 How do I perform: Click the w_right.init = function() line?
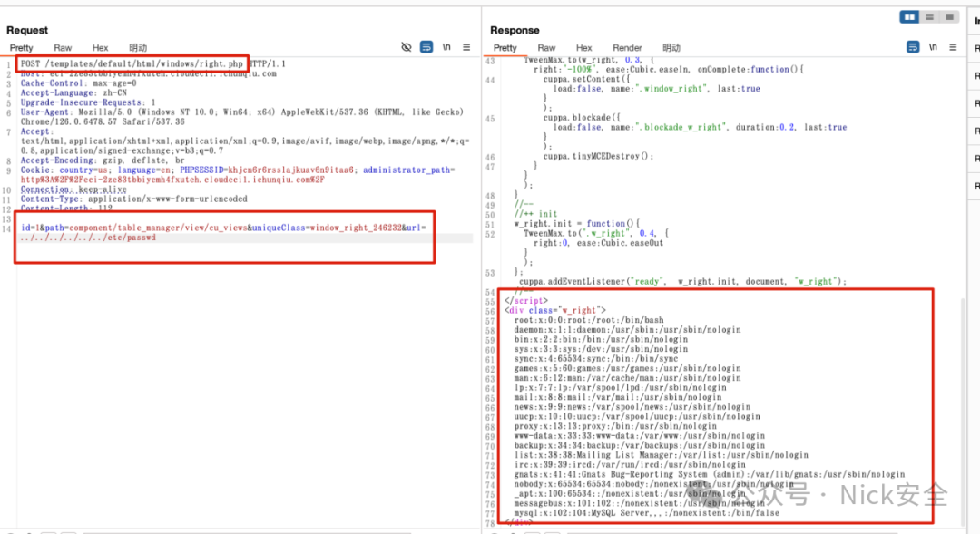[x=577, y=224]
